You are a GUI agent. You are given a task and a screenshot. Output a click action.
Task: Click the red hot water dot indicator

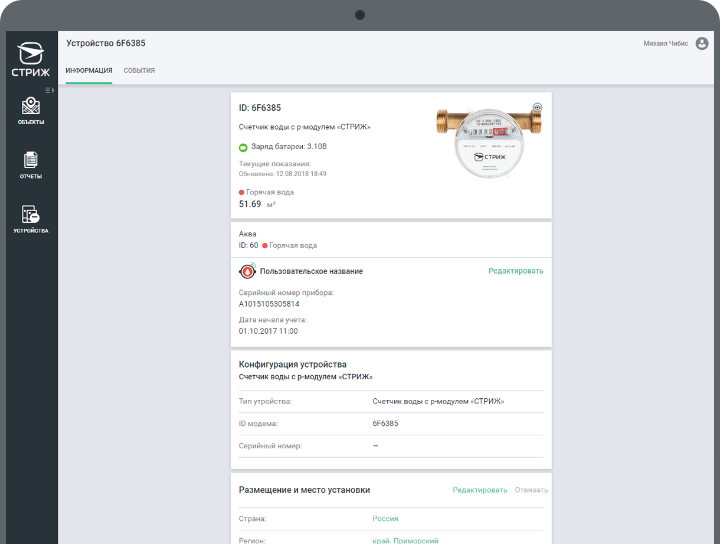[x=242, y=192]
